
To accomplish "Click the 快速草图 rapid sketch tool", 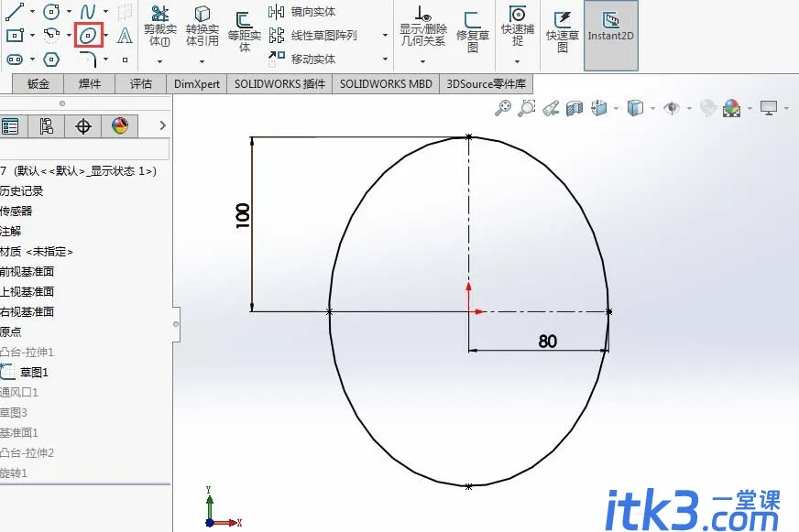I will [562, 31].
